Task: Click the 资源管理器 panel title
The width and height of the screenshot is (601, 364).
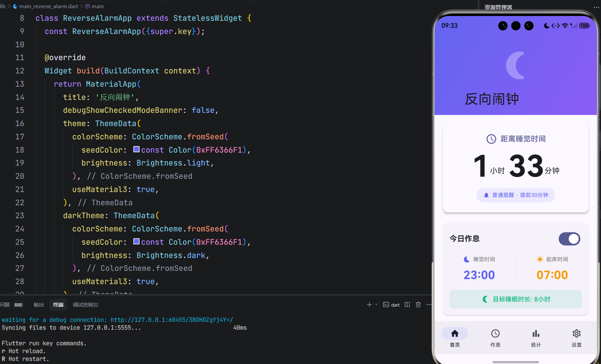Action: tap(498, 7)
